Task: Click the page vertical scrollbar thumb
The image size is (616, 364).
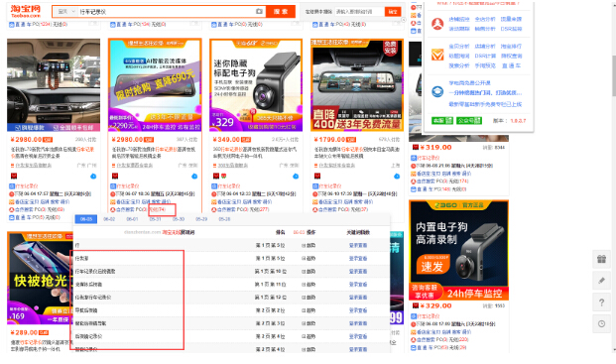Action: (613, 75)
